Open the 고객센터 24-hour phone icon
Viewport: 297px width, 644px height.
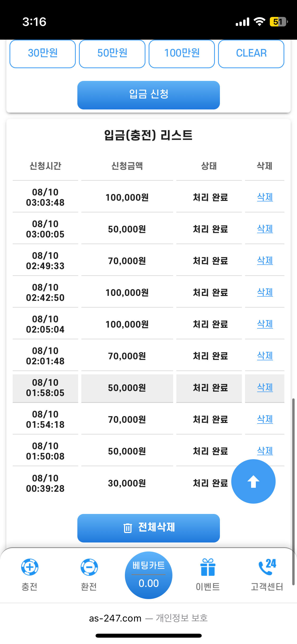(267, 567)
